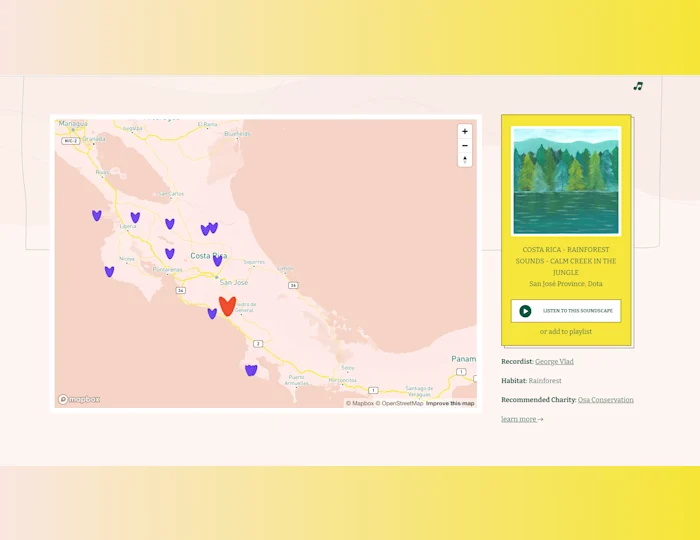Click the San José city label
Image resolution: width=700 pixels, height=540 pixels.
pyautogui.click(x=234, y=282)
